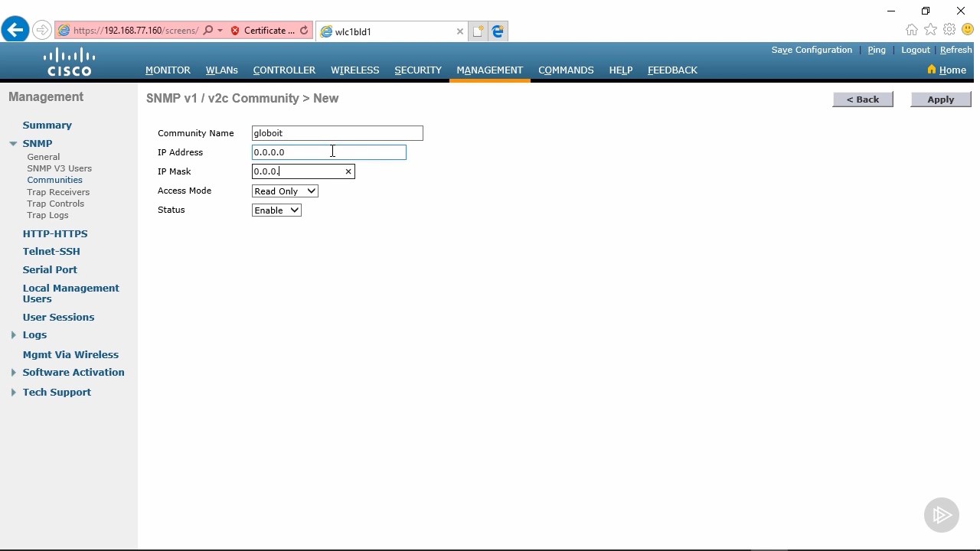Select the MANAGEMENT menu
The width and height of the screenshot is (980, 551).
[490, 70]
